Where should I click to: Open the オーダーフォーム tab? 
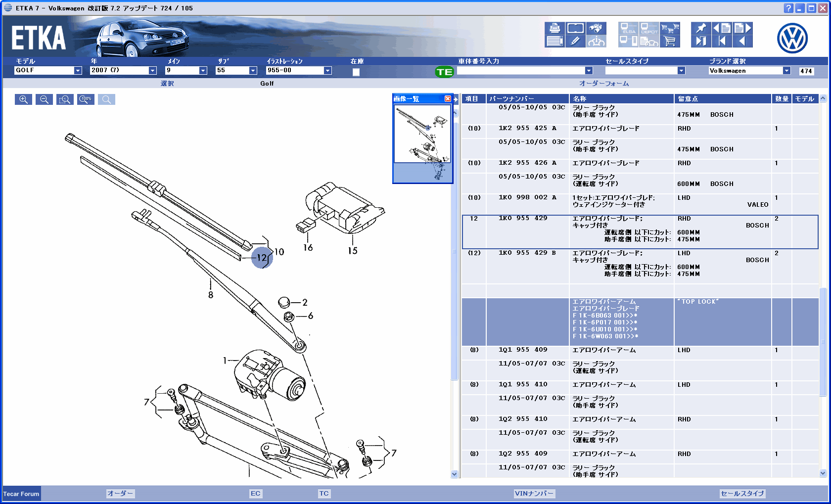[604, 84]
